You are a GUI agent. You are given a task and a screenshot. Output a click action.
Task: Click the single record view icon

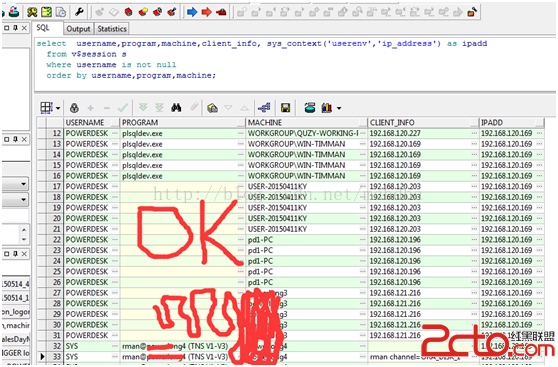(x=212, y=108)
